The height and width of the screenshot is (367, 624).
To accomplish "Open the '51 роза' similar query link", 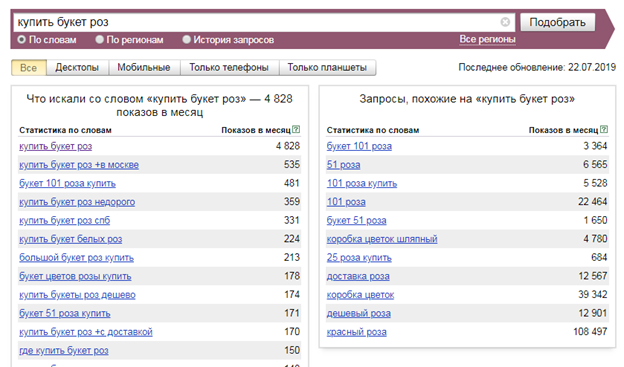I will point(343,165).
